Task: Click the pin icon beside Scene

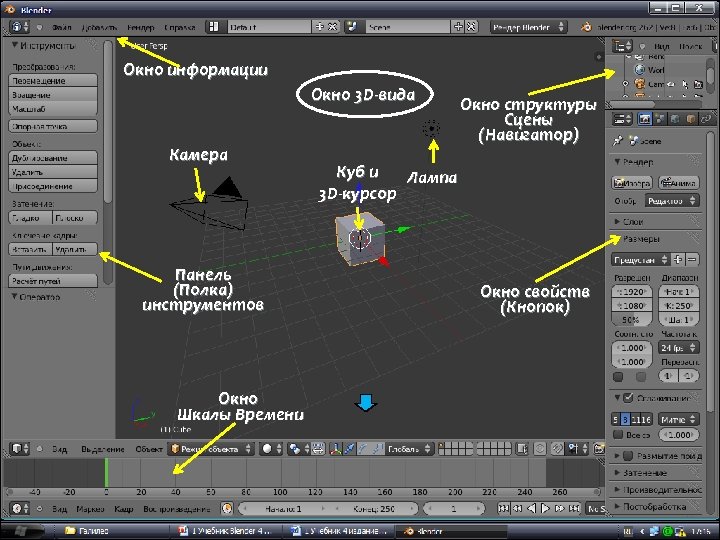Action: coord(618,141)
